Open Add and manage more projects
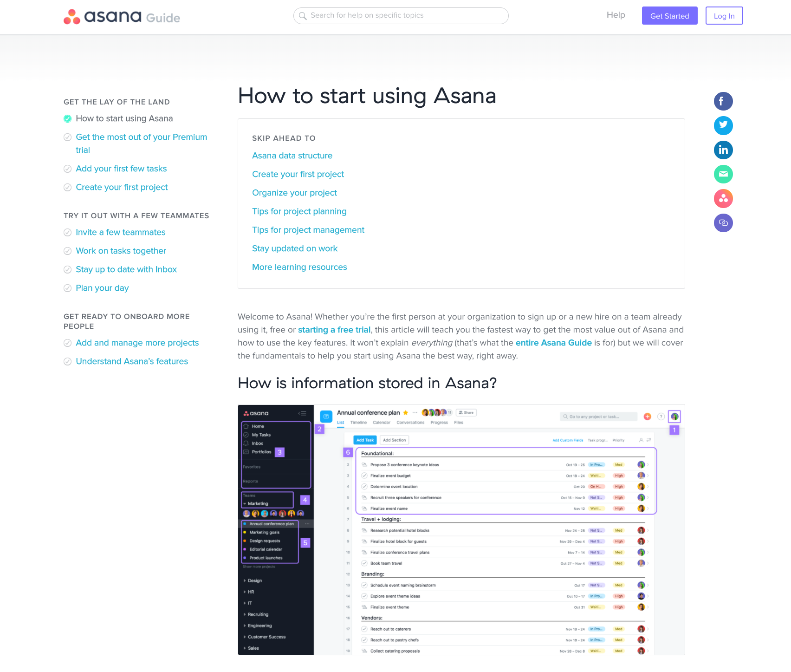Image resolution: width=791 pixels, height=672 pixels. coord(137,343)
